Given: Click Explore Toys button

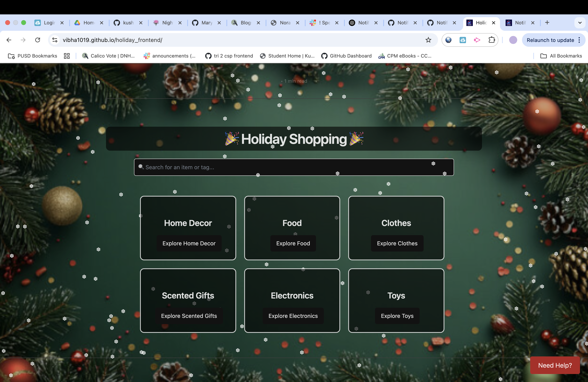Looking at the screenshot, I should pos(397,316).
